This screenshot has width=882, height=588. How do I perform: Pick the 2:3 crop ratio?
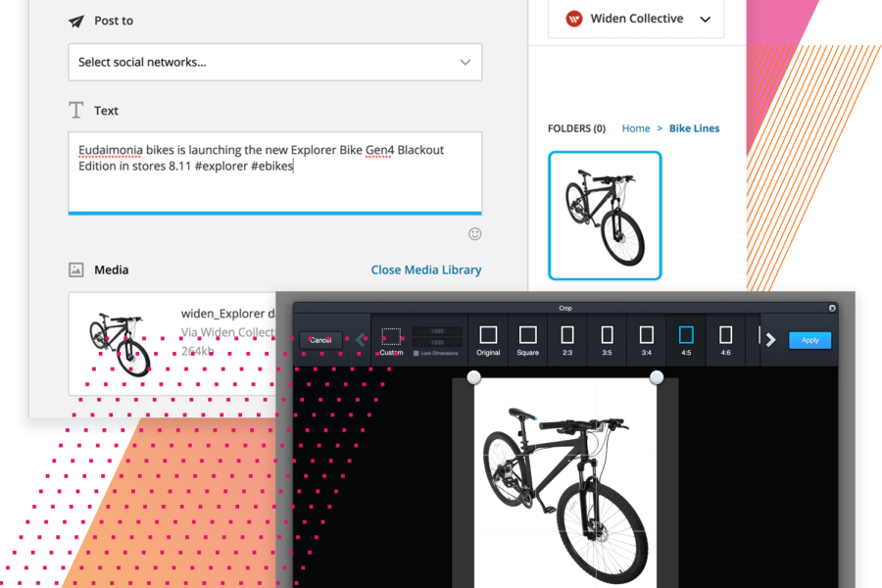click(567, 336)
